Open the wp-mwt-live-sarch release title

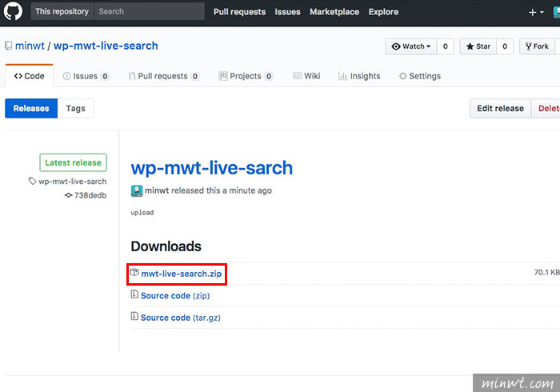click(x=212, y=168)
